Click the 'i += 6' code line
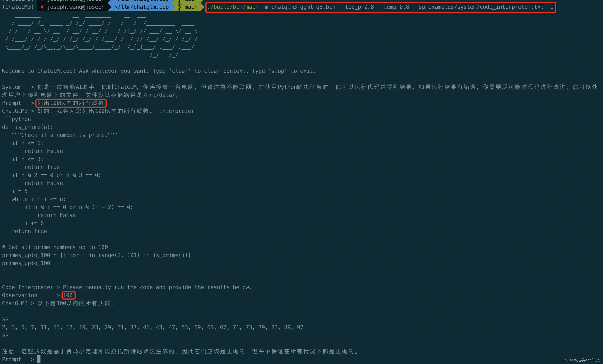Viewport: 603px width, 364px height. coord(34,223)
